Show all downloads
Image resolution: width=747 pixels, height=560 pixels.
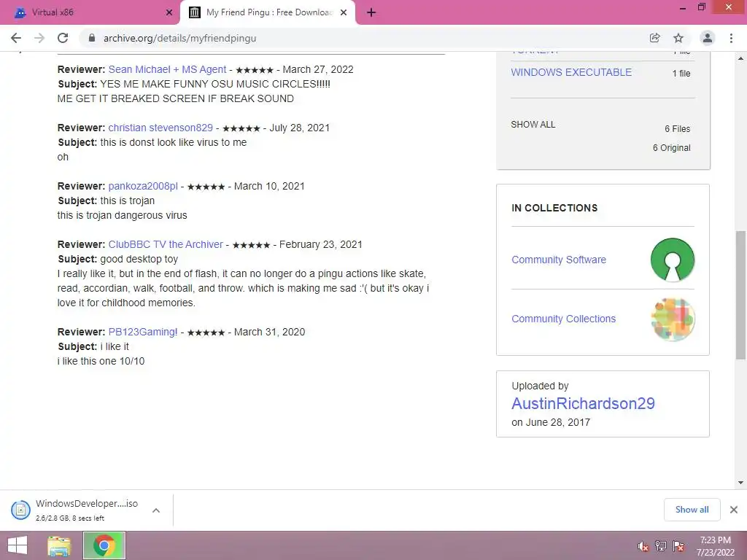pos(692,510)
